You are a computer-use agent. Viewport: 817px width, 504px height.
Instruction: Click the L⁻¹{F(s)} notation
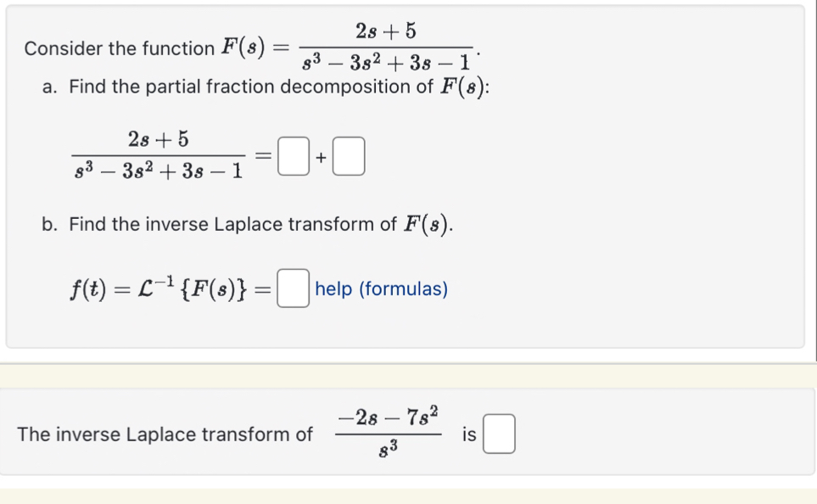pyautogui.click(x=195, y=288)
